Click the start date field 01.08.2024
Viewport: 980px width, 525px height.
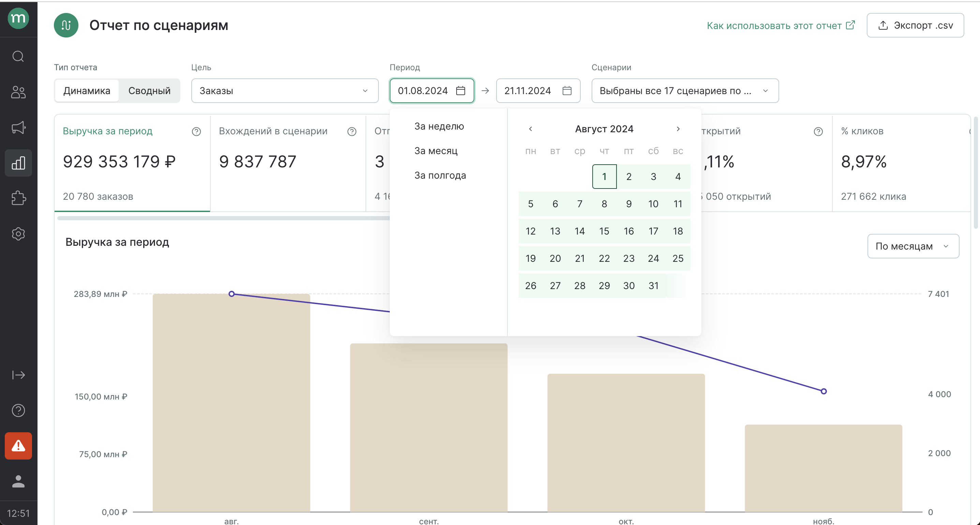coord(432,91)
